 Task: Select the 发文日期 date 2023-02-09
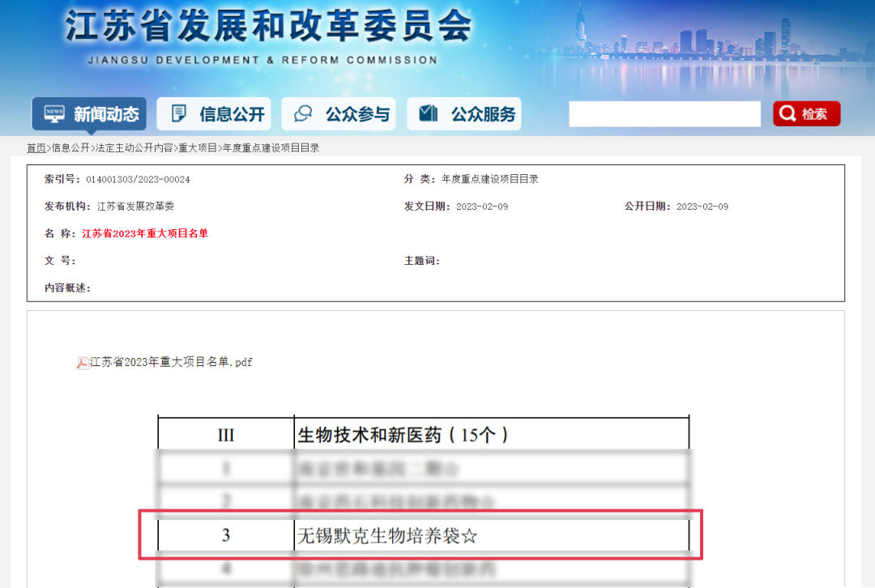point(482,207)
